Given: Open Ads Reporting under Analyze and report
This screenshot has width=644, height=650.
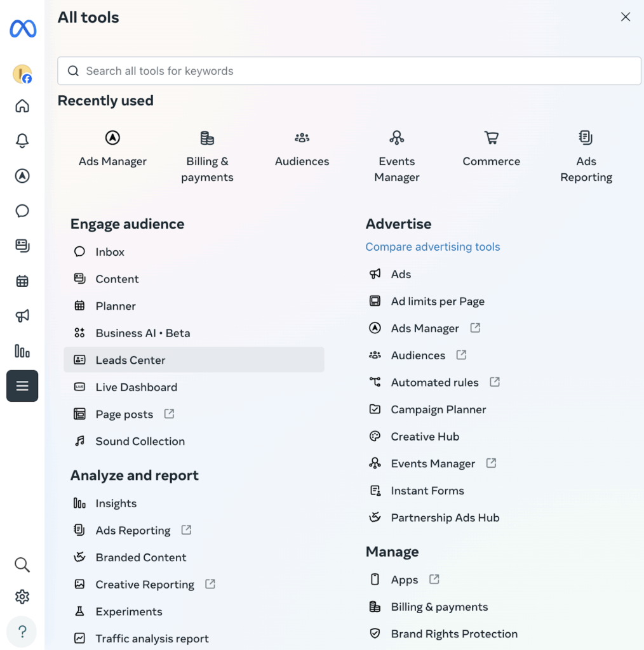Looking at the screenshot, I should (194, 530).
